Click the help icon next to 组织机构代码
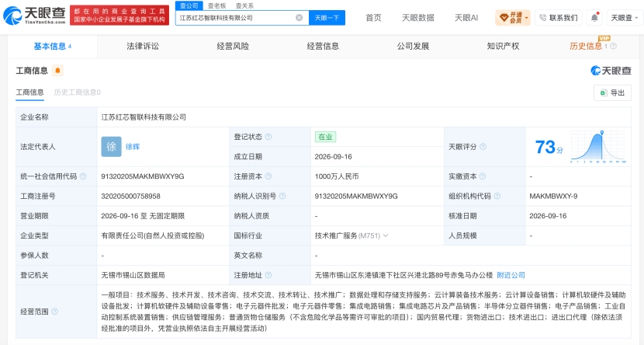 click(497, 196)
